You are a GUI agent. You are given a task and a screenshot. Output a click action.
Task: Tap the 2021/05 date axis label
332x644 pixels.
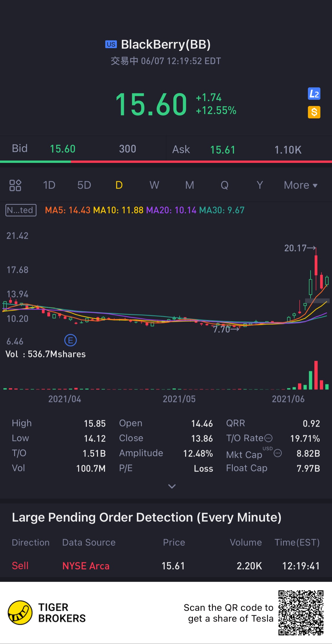pos(179,399)
